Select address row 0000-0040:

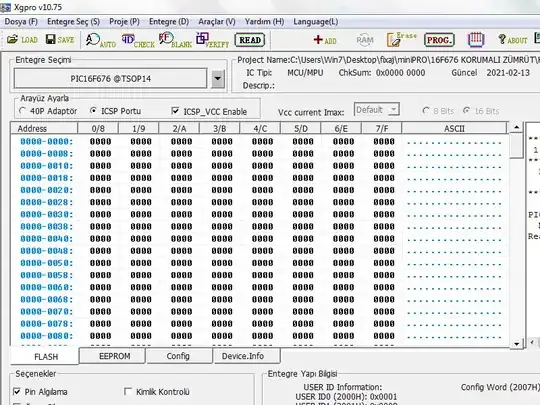click(x=46, y=239)
